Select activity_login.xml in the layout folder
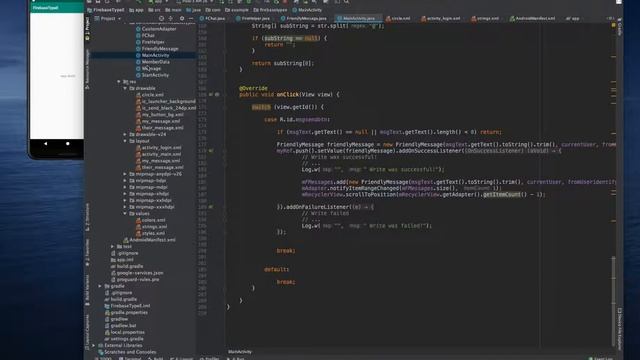The image size is (640, 360). pyautogui.click(x=159, y=147)
